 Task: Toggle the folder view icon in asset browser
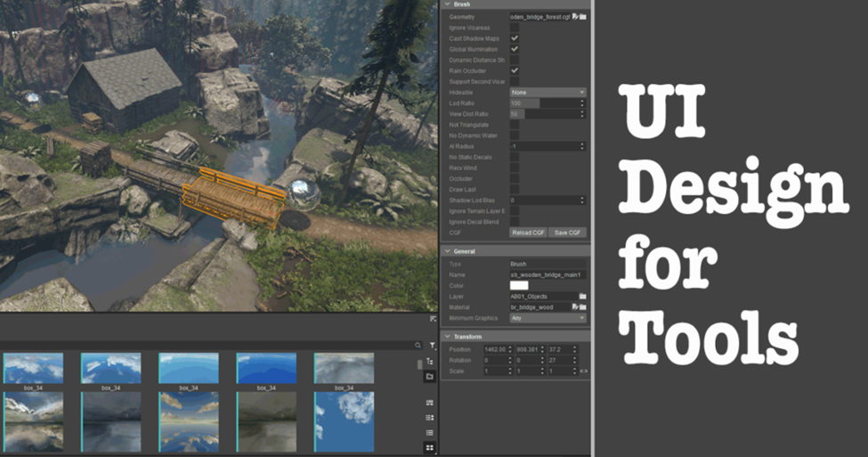[x=430, y=377]
